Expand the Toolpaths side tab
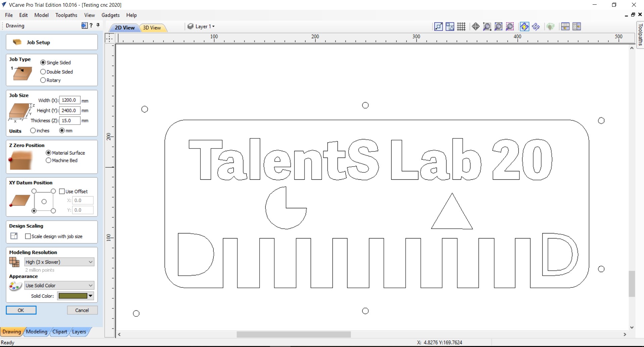Image resolution: width=644 pixels, height=347 pixels. point(640,35)
